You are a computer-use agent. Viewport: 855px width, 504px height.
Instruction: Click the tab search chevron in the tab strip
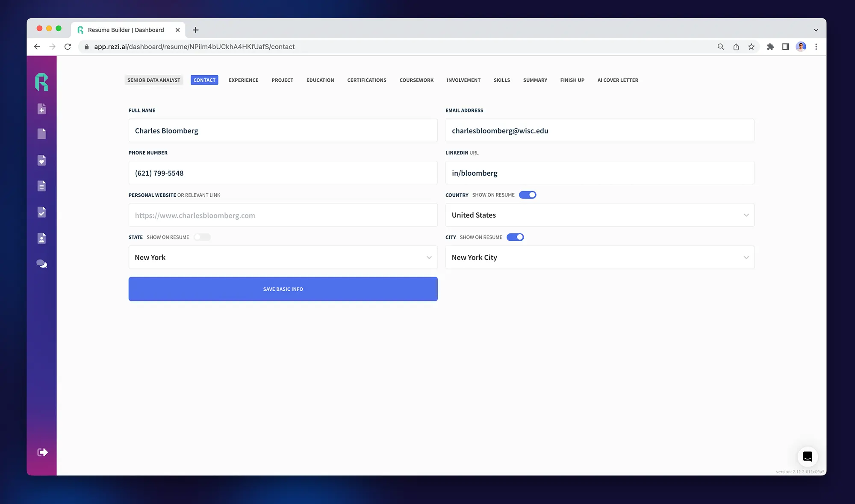[816, 30]
